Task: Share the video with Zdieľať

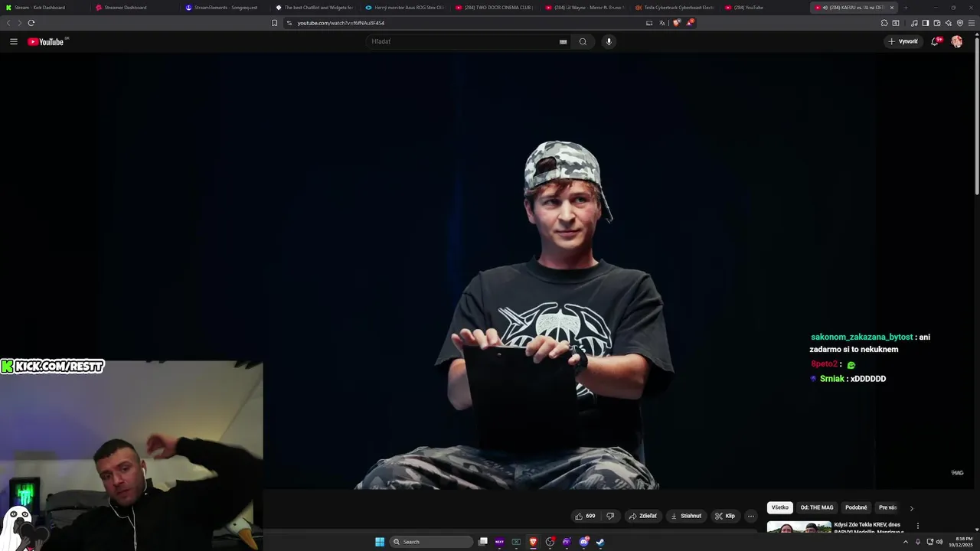Action: pos(643,516)
